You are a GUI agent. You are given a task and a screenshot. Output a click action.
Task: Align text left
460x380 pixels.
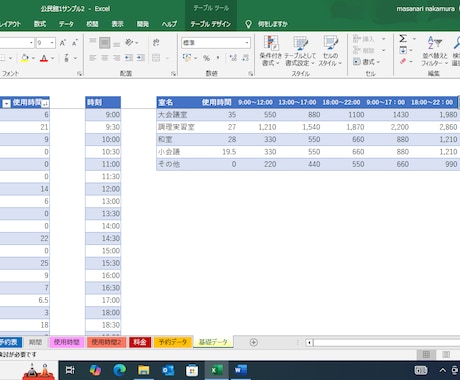coord(93,58)
